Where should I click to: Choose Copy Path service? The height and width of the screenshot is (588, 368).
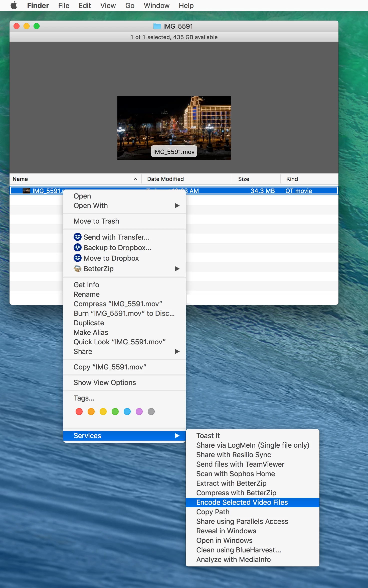click(x=253, y=512)
